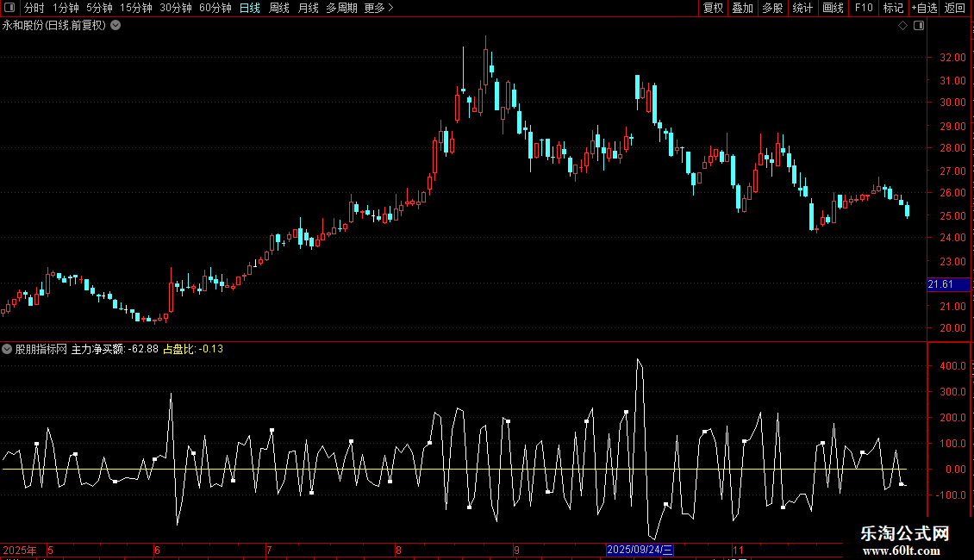Click the stock title 永和股份(日线.前复权)
The width and height of the screenshot is (974, 560).
54,26
